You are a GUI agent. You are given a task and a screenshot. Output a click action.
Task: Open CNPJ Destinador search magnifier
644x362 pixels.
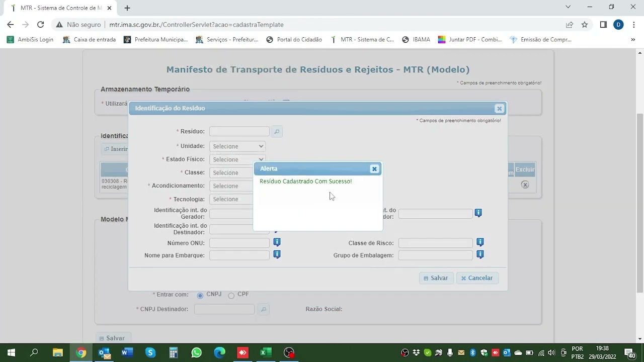[264, 309]
